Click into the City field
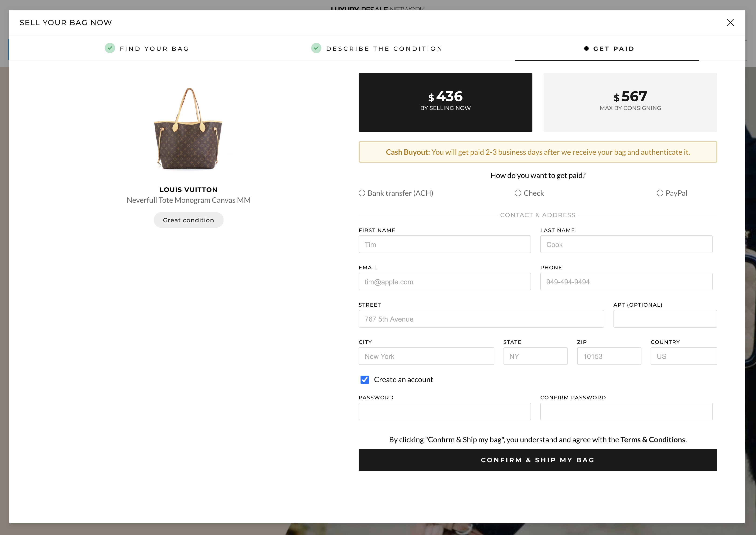This screenshot has width=756, height=535. (426, 356)
